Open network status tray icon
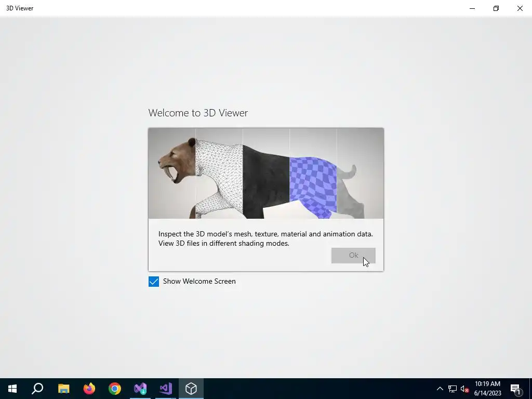Image resolution: width=532 pixels, height=399 pixels. (x=453, y=389)
